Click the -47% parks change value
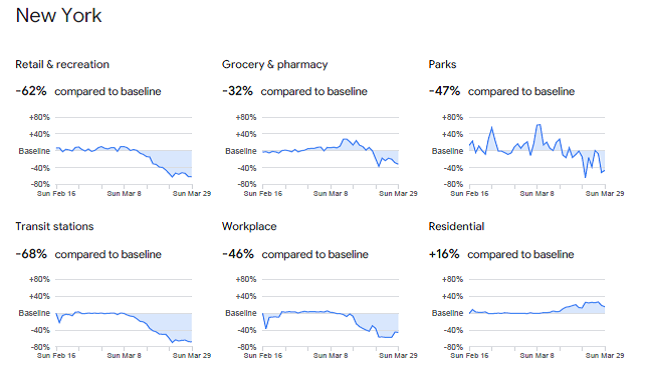648x367 pixels. pos(444,91)
